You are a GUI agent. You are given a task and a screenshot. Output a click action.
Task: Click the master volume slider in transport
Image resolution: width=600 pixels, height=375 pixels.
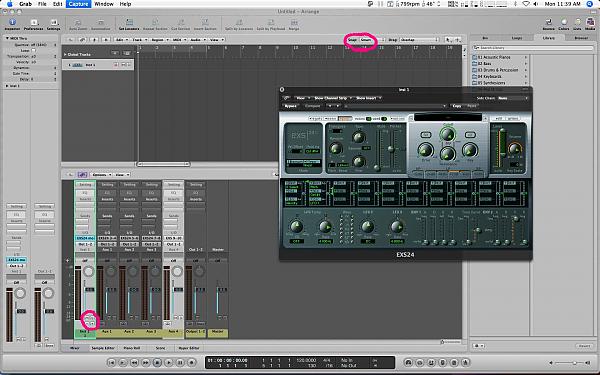click(x=569, y=362)
